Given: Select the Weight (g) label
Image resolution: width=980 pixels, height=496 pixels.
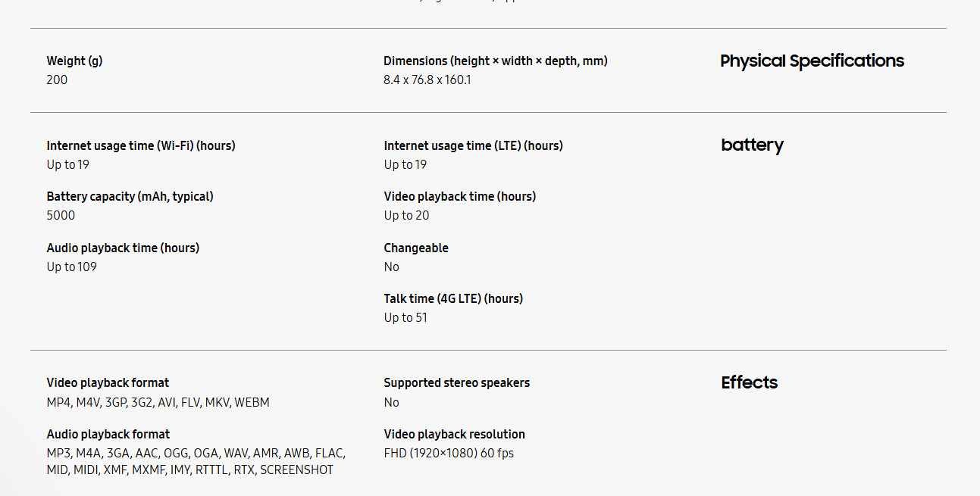Looking at the screenshot, I should coord(74,61).
